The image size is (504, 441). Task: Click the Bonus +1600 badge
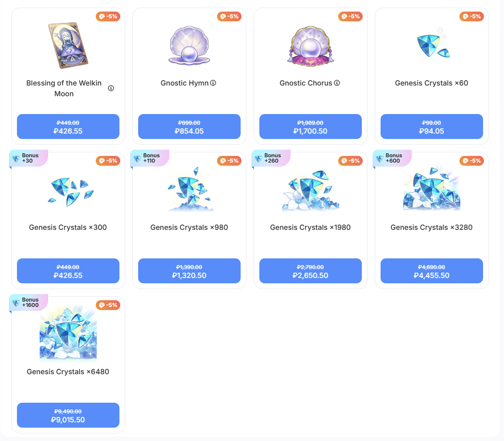coord(29,302)
